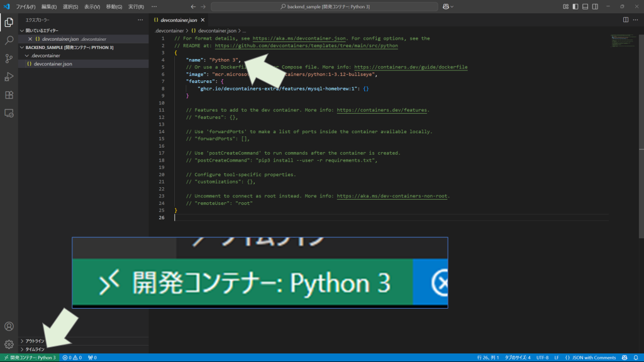
Task: Open the containers.dev/guide/dockerfile link
Action: [411, 67]
